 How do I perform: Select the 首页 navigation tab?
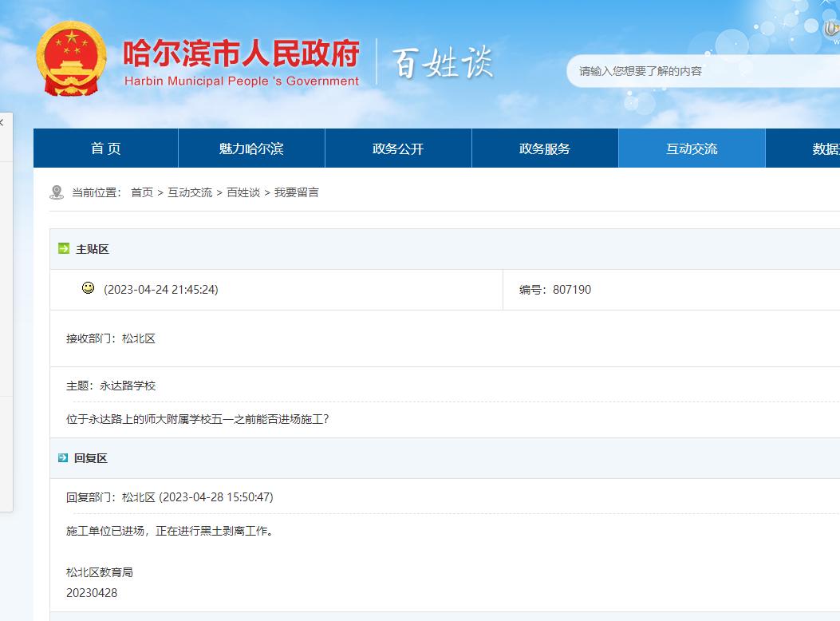click(x=106, y=148)
